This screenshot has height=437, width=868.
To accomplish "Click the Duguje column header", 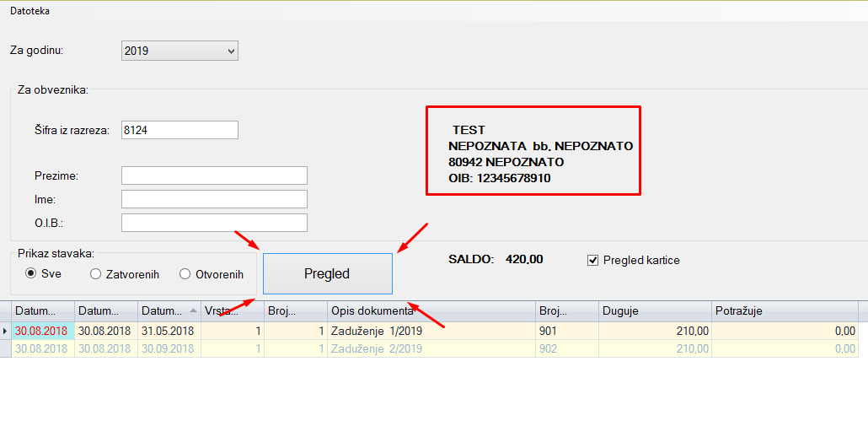I will (654, 311).
